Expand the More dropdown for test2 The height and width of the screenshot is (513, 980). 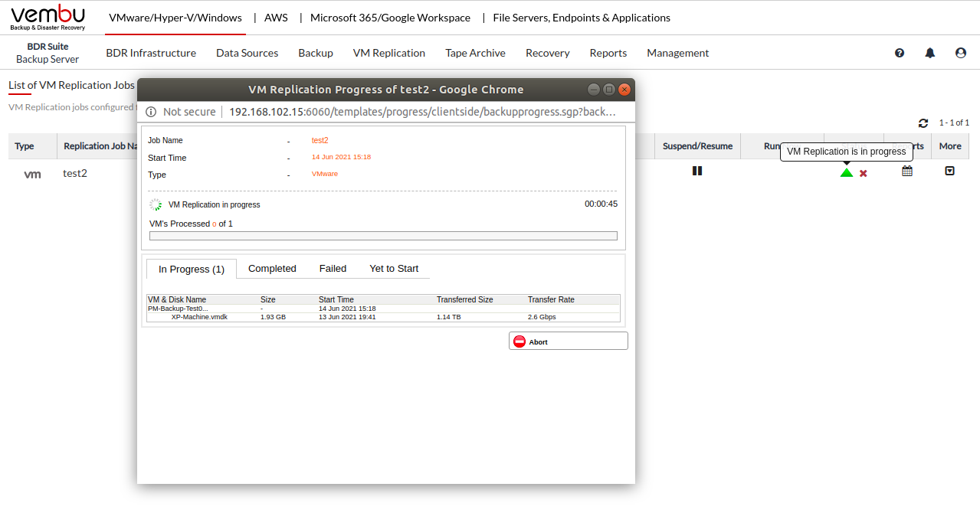coord(950,172)
